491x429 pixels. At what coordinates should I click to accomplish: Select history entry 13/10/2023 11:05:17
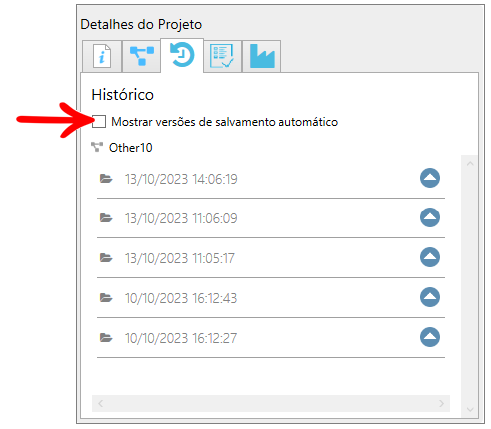[x=180, y=258]
